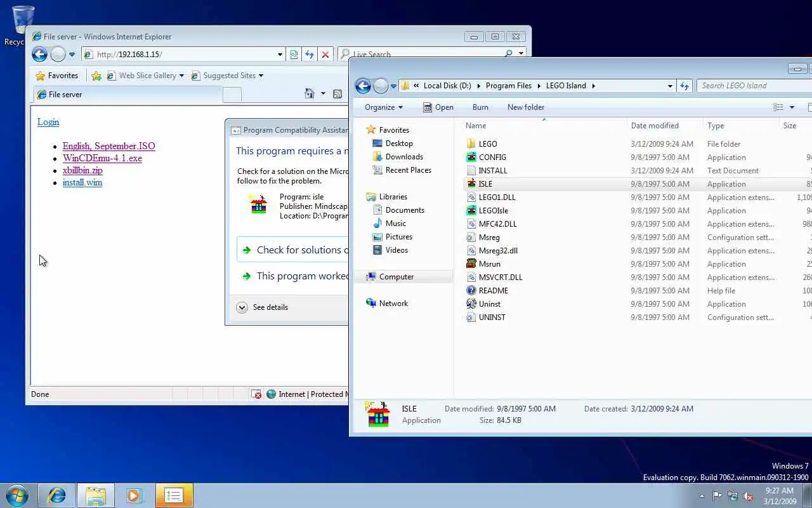Expand See details in Compatibility Assistant
Screen dimensions: 812x508
262,307
